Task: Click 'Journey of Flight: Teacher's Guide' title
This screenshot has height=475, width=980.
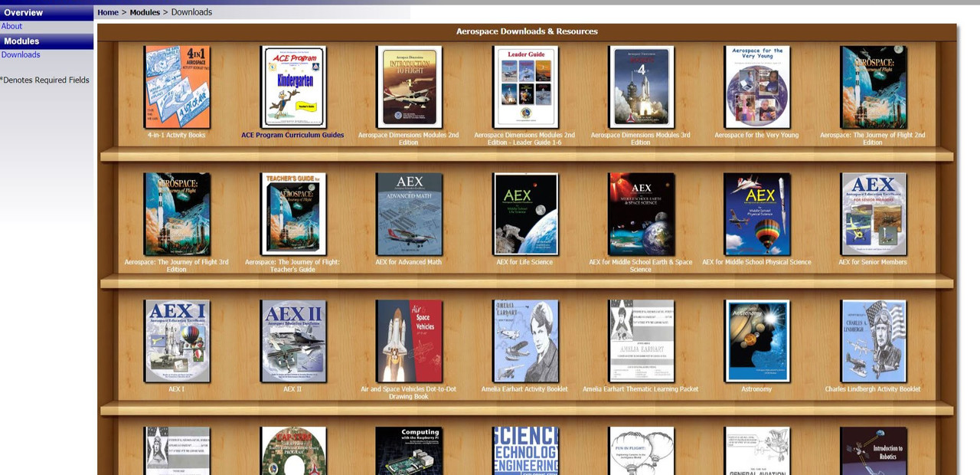Action: point(292,266)
